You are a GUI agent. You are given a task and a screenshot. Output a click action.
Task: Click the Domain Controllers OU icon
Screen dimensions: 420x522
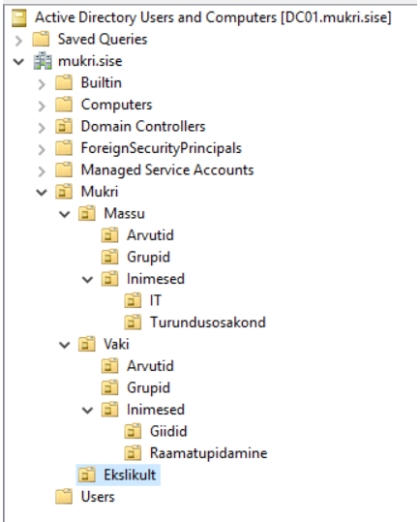[x=64, y=127]
